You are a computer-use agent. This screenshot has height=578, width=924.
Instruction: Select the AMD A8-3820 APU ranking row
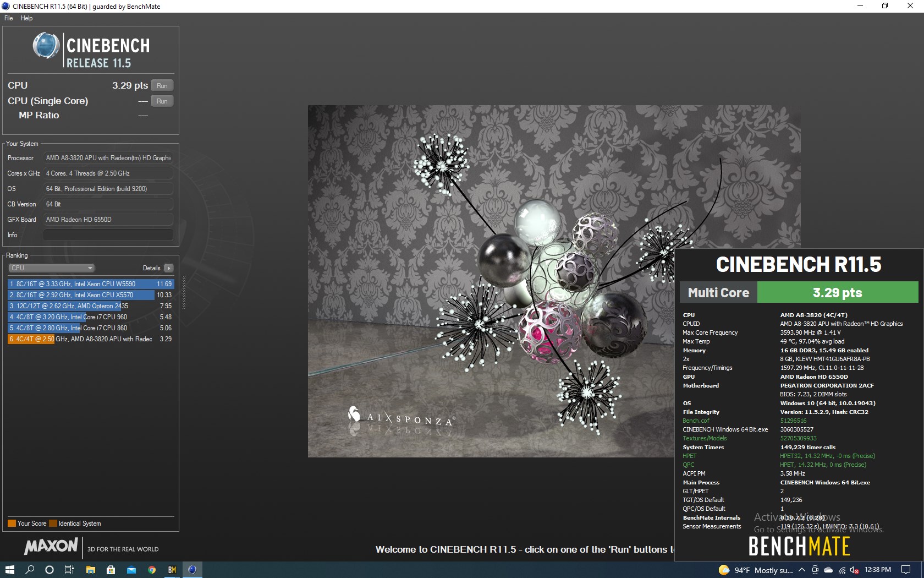click(91, 339)
